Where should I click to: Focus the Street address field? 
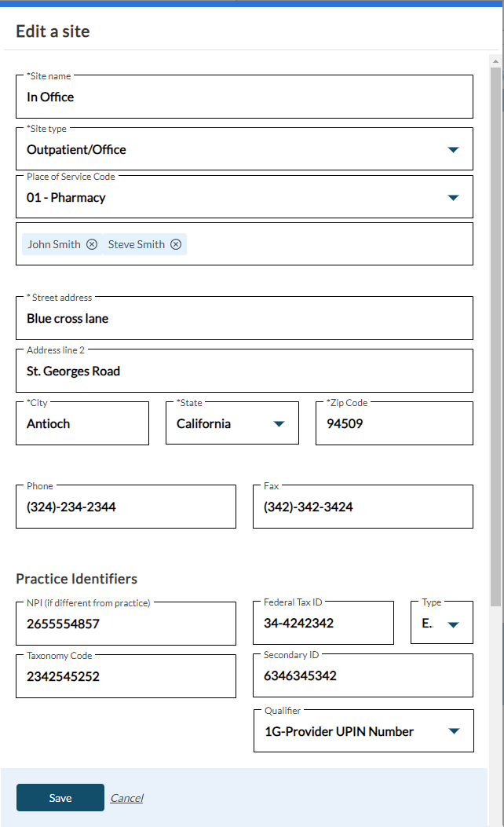pyautogui.click(x=243, y=319)
